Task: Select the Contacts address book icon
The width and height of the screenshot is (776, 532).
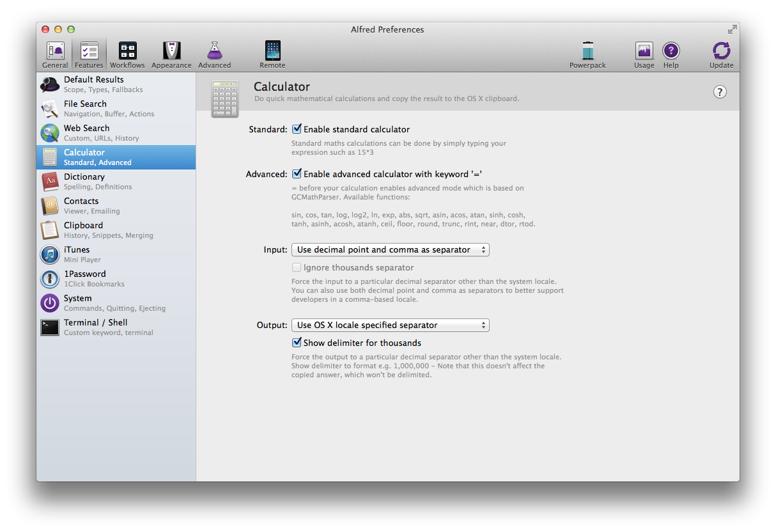Action: 50,206
